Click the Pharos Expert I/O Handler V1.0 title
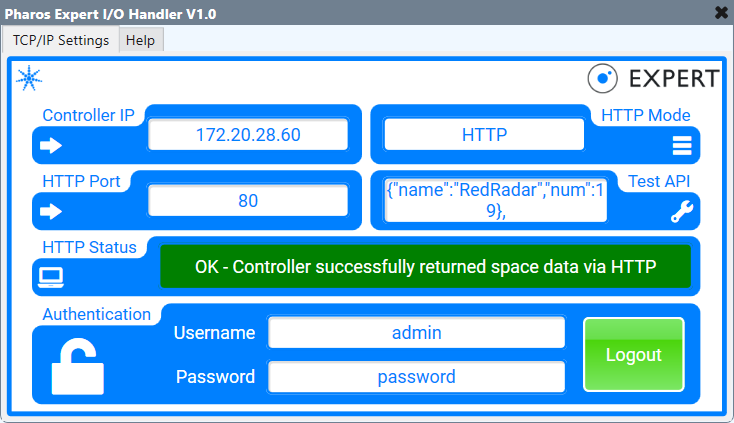 click(110, 14)
